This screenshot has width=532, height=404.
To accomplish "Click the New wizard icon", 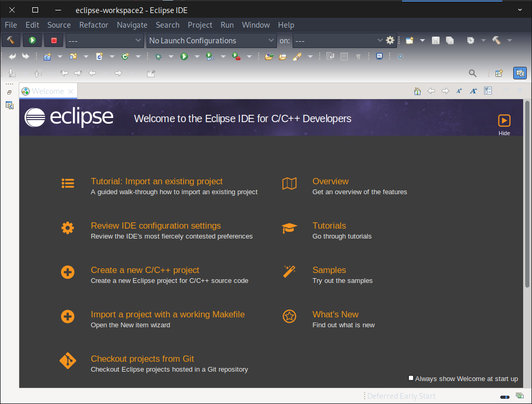I will point(410,40).
